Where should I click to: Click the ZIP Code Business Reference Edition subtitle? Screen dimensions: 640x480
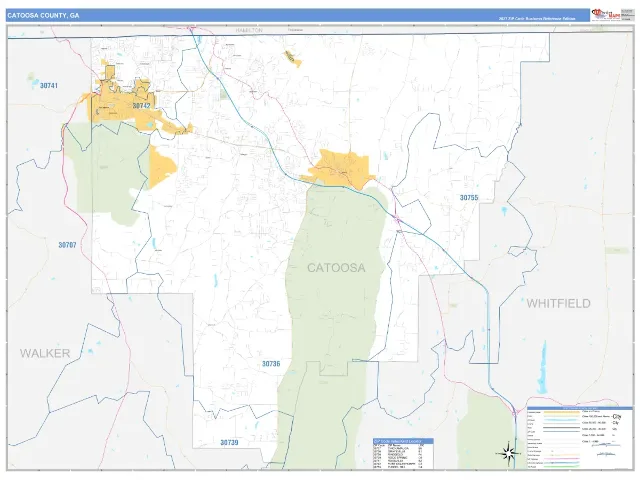click(537, 19)
